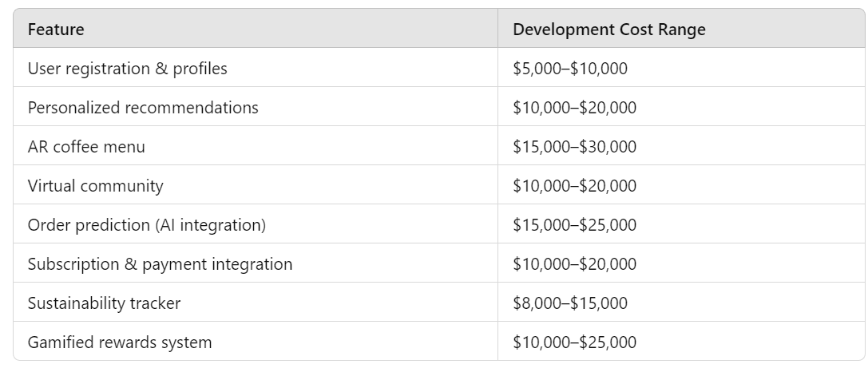Select the User registration & profiles cell
This screenshot has height=368, width=868.
(127, 69)
